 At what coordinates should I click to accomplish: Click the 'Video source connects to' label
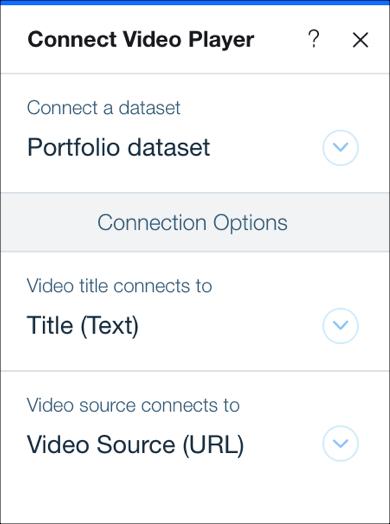coord(133,405)
